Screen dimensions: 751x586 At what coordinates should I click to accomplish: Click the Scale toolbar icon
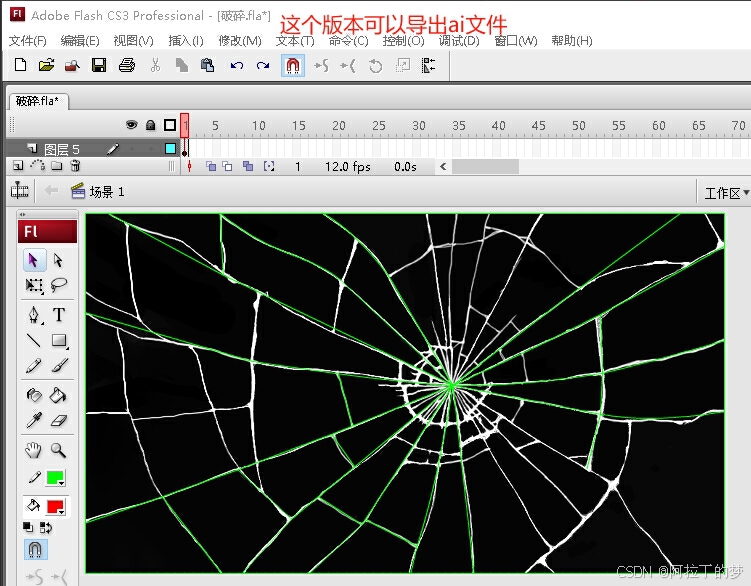(x=403, y=65)
